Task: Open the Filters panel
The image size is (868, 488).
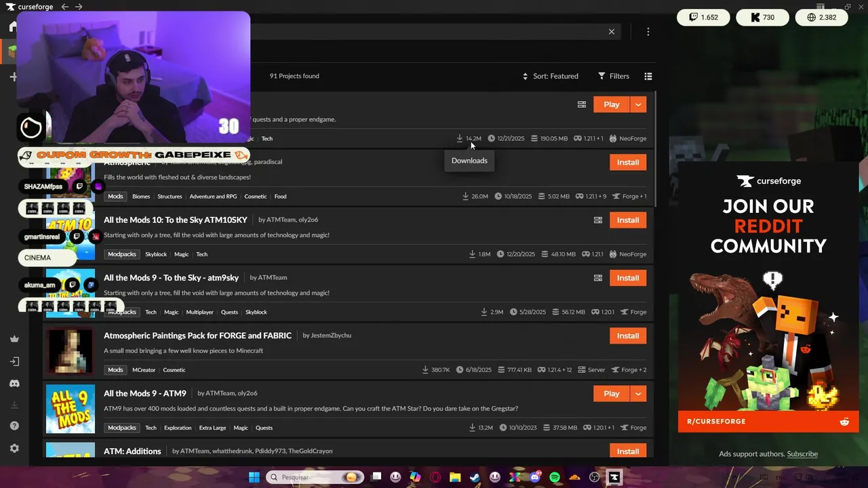Action: pyautogui.click(x=613, y=76)
